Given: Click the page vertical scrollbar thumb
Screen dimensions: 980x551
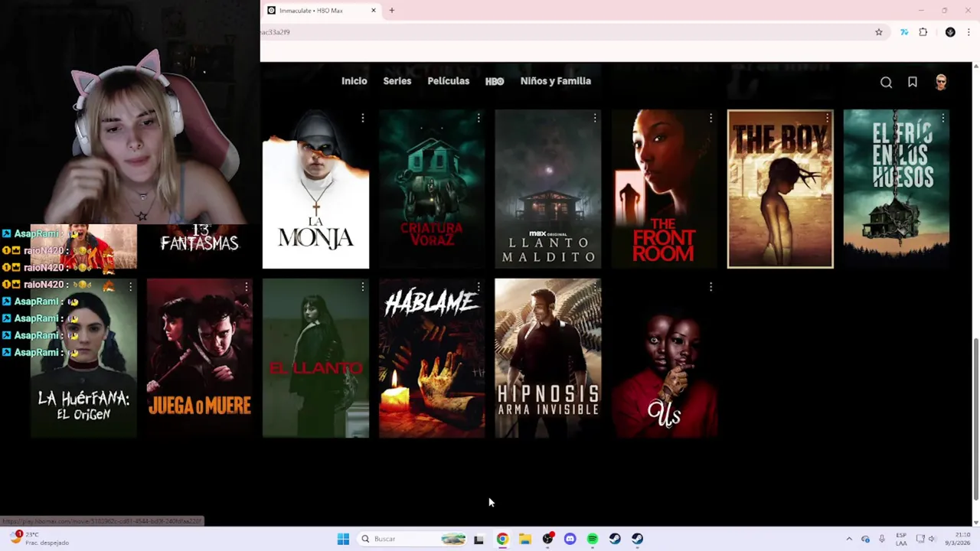Looking at the screenshot, I should [975, 420].
